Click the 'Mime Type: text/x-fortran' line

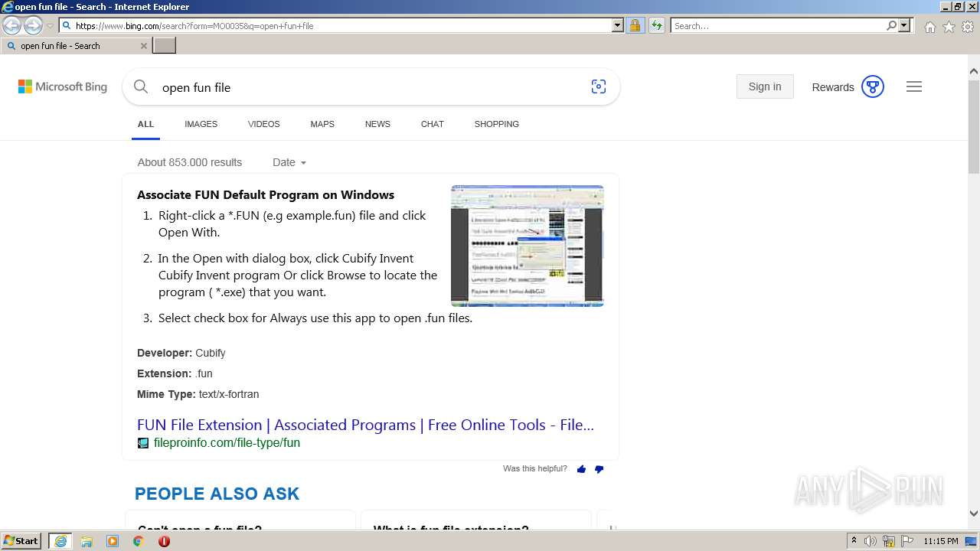coord(198,394)
